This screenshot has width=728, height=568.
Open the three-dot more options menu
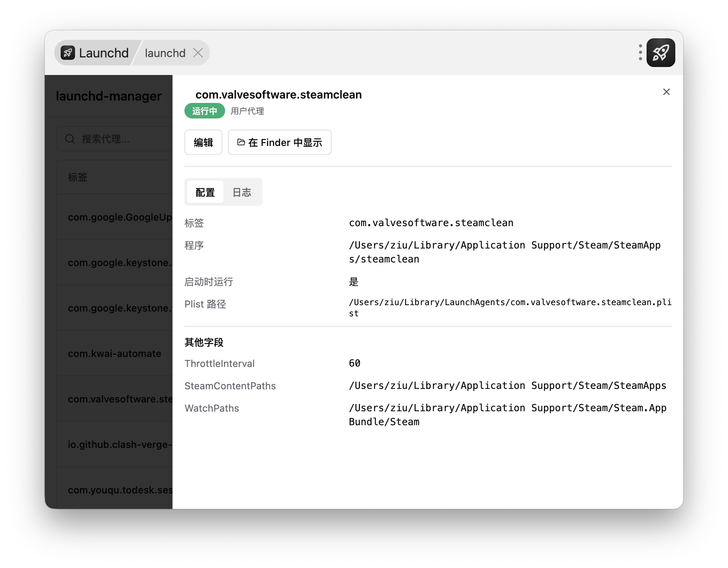(x=640, y=53)
